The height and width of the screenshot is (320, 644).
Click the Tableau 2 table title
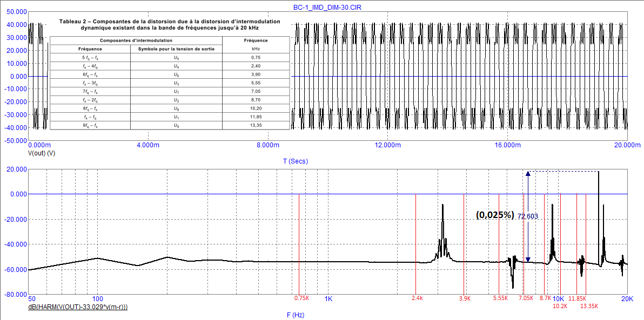pyautogui.click(x=169, y=24)
